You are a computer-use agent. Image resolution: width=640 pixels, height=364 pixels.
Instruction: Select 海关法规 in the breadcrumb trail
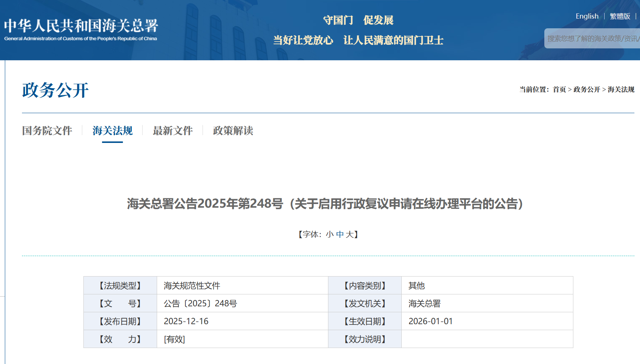point(621,89)
